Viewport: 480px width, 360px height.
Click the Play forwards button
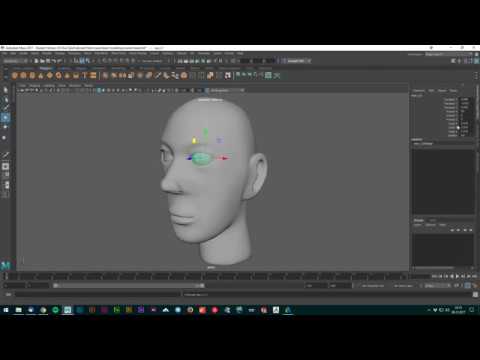tap(457, 276)
